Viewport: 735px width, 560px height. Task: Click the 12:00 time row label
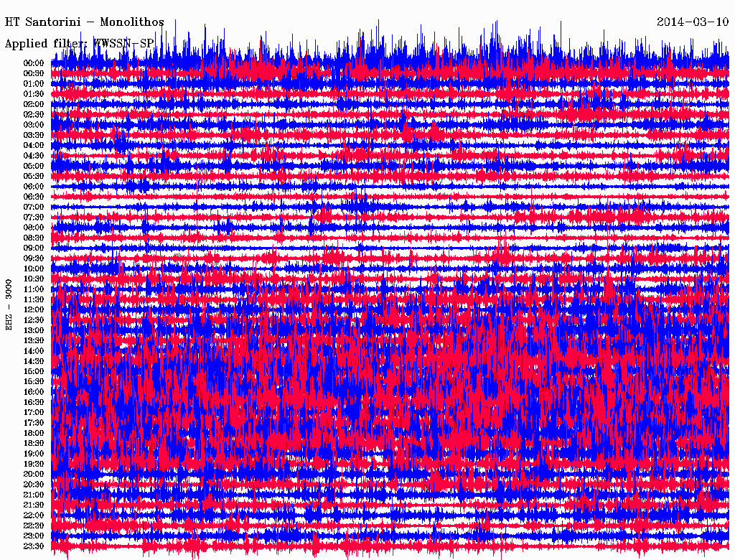coord(34,310)
